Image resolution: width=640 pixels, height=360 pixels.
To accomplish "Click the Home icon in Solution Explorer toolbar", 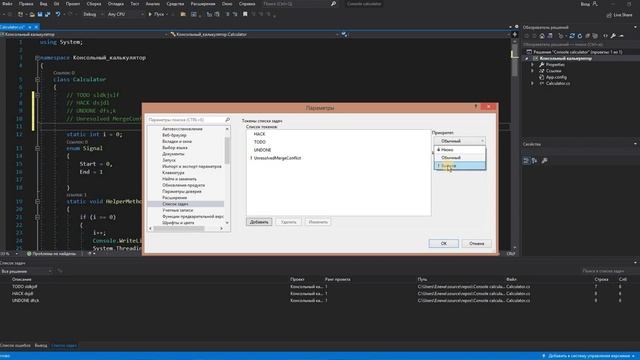I will point(542,36).
